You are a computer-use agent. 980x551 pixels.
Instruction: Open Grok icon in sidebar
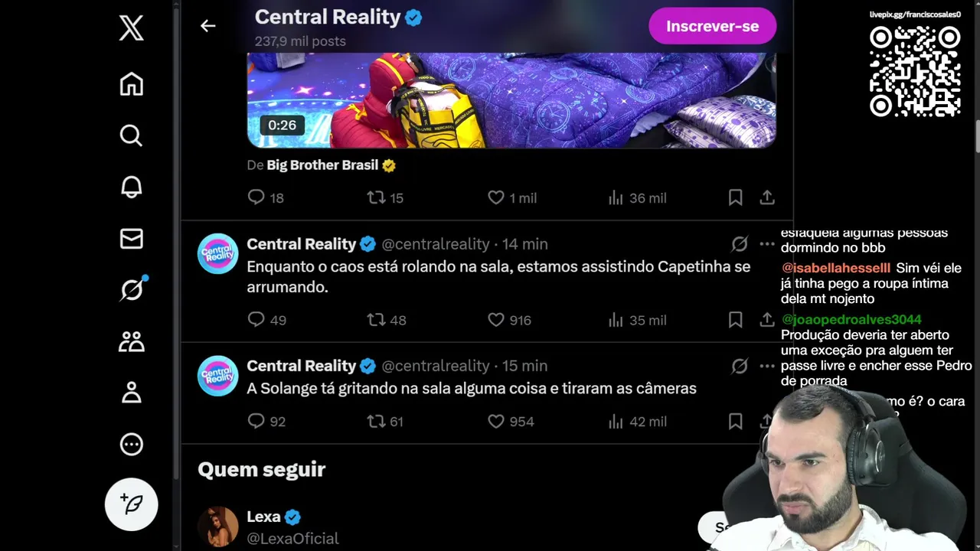click(x=132, y=290)
